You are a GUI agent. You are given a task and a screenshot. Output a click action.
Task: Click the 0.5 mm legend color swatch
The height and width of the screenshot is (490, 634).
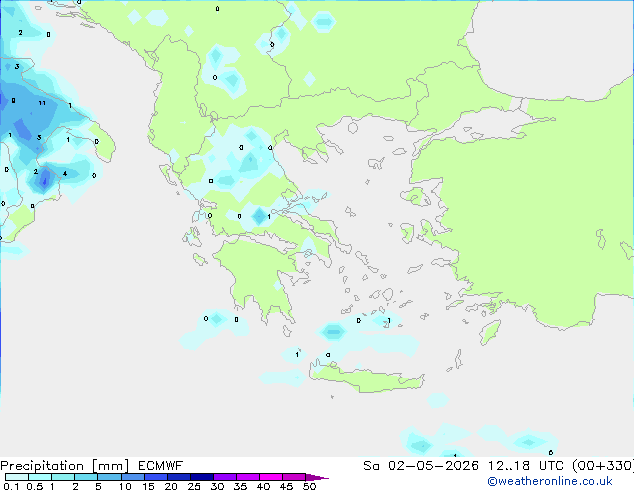40,477
